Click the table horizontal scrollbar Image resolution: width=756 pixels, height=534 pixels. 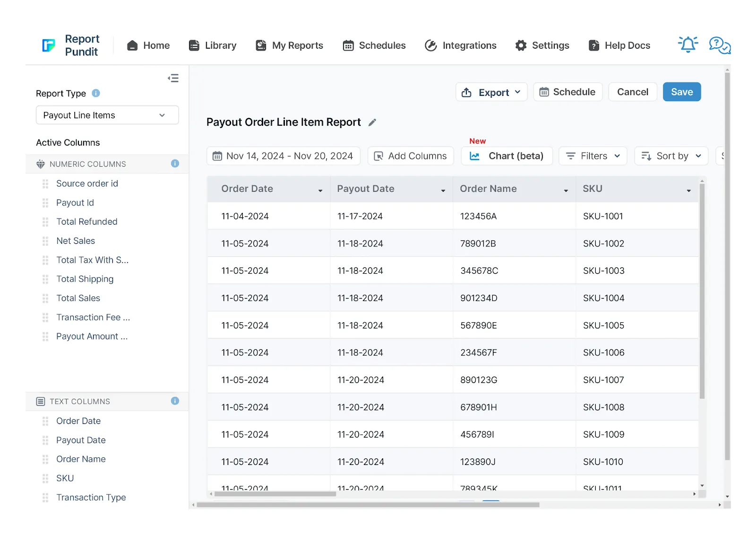click(275, 494)
